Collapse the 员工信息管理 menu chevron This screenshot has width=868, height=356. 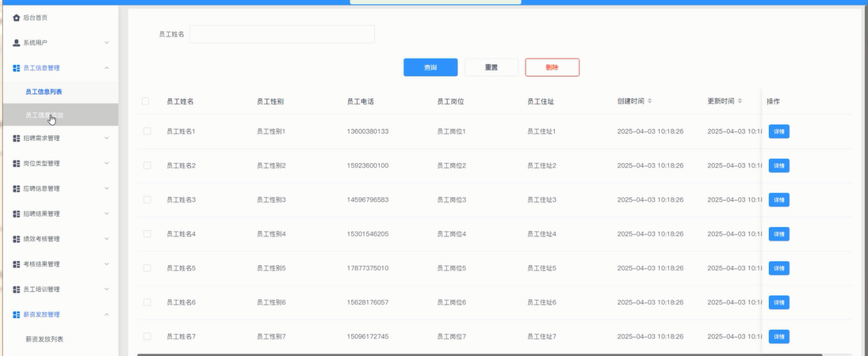pyautogui.click(x=106, y=68)
